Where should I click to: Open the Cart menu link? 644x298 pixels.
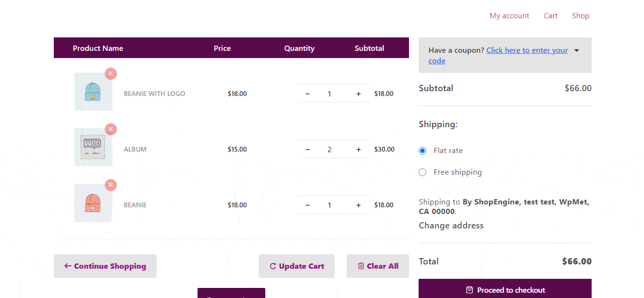(x=550, y=16)
